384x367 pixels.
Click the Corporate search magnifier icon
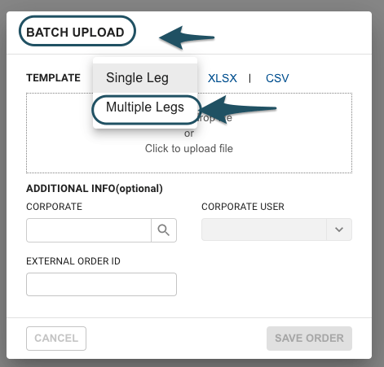(164, 230)
